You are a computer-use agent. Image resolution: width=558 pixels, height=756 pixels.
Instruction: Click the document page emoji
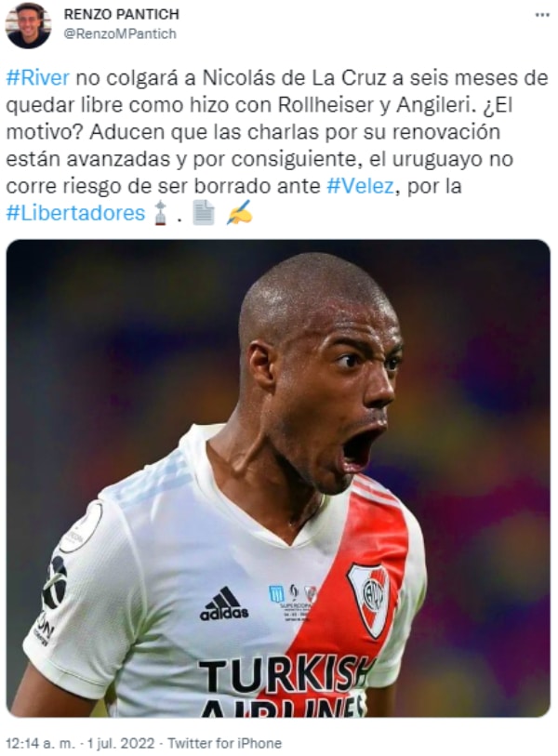[x=203, y=213]
